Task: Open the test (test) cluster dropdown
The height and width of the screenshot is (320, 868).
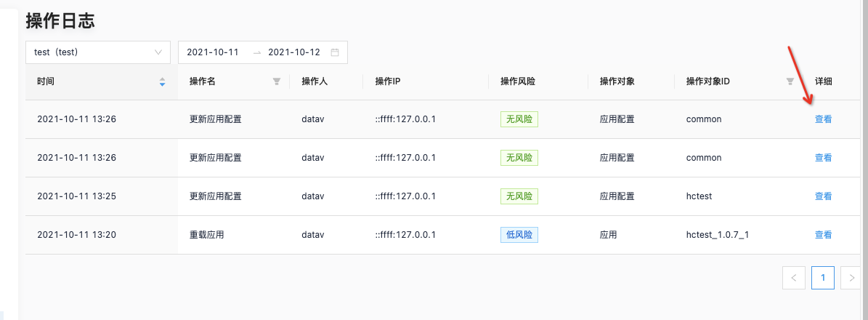Action: (97, 52)
